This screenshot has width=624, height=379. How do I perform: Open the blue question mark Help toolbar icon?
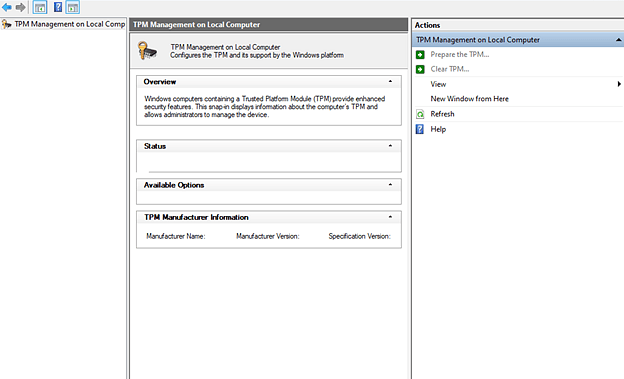[x=58, y=7]
